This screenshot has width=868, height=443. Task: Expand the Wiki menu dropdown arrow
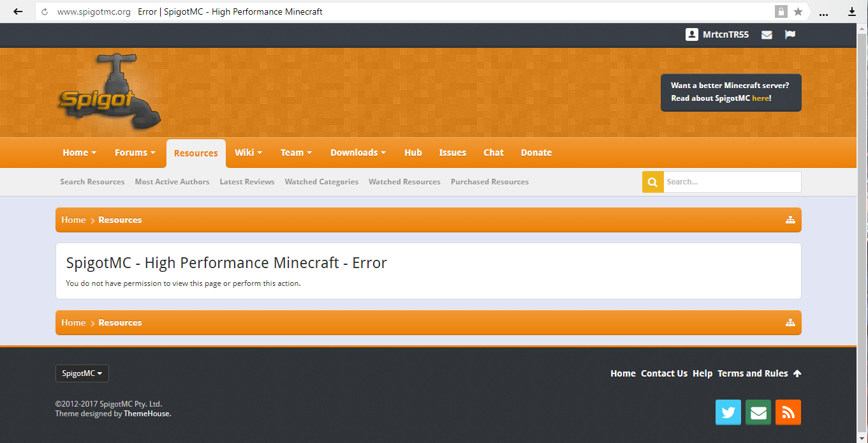pos(260,153)
